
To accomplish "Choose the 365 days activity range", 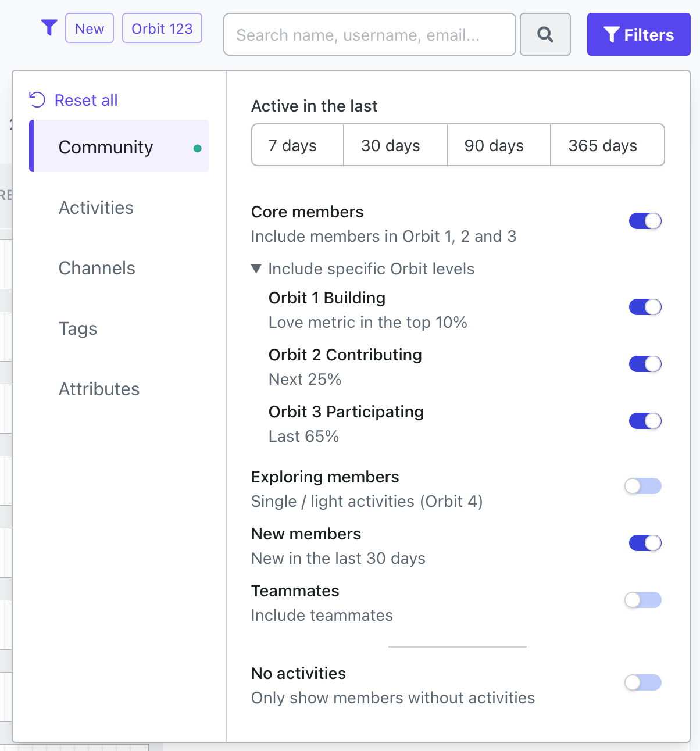I will coord(607,145).
